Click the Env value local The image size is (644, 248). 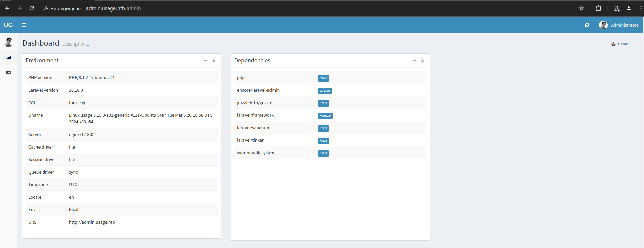click(x=74, y=209)
